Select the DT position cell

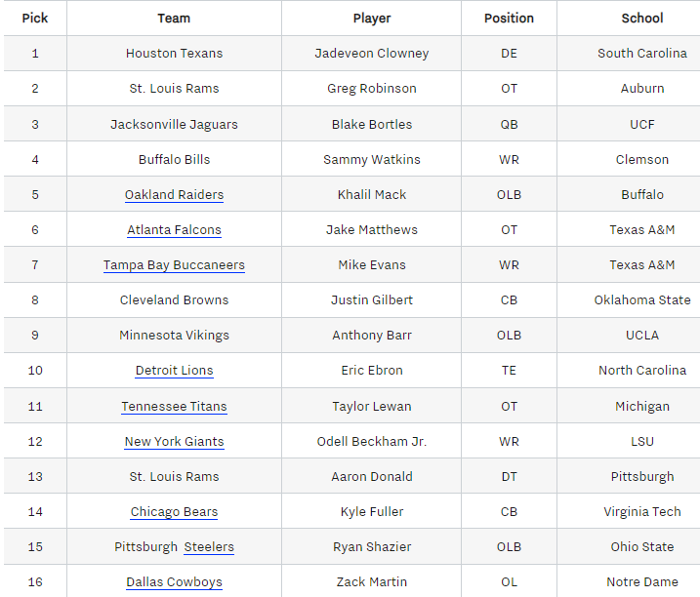click(x=509, y=477)
